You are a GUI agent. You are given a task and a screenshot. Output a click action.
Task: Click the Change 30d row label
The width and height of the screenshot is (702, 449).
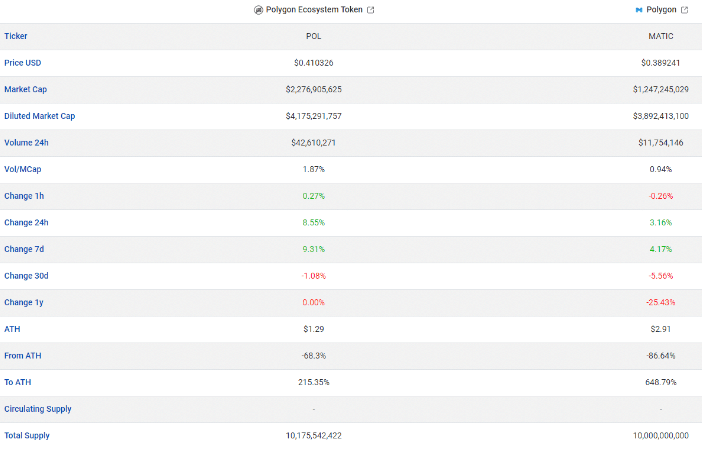26,276
